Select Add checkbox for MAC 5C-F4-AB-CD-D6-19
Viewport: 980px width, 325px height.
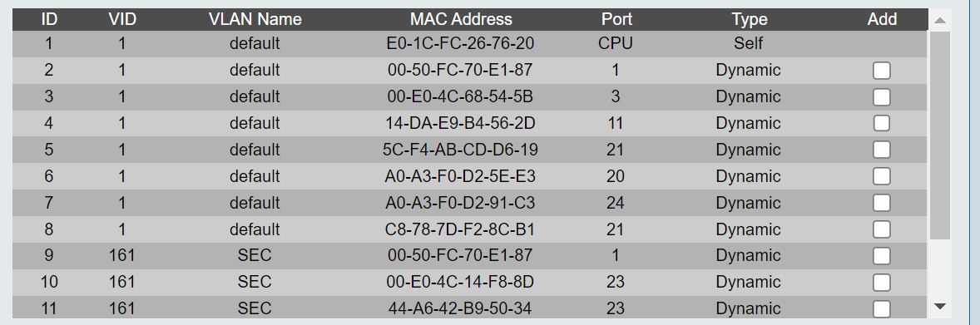[x=881, y=150]
